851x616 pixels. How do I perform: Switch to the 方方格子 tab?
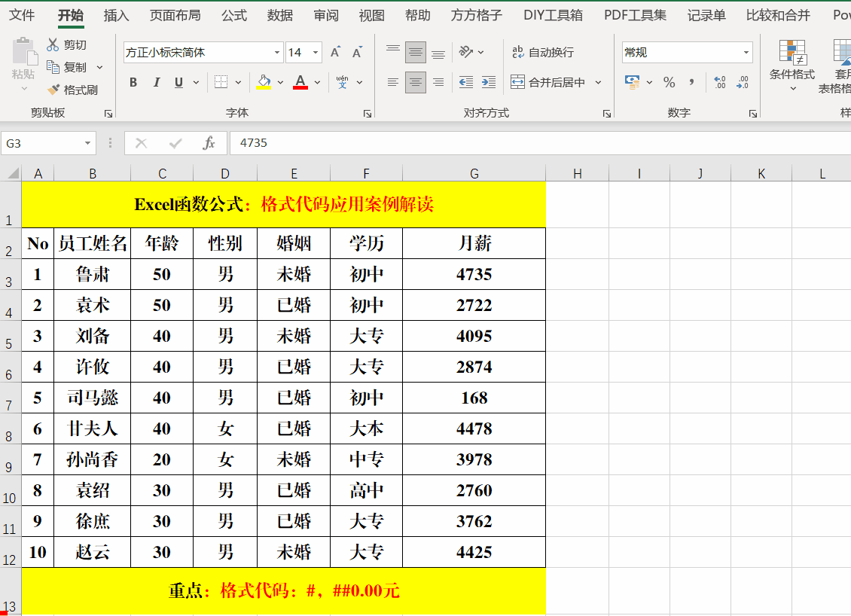point(477,14)
